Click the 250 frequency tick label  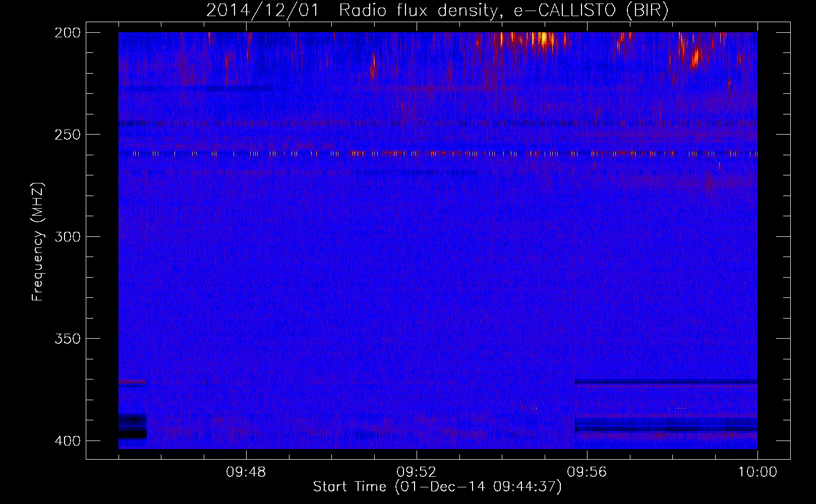point(67,135)
